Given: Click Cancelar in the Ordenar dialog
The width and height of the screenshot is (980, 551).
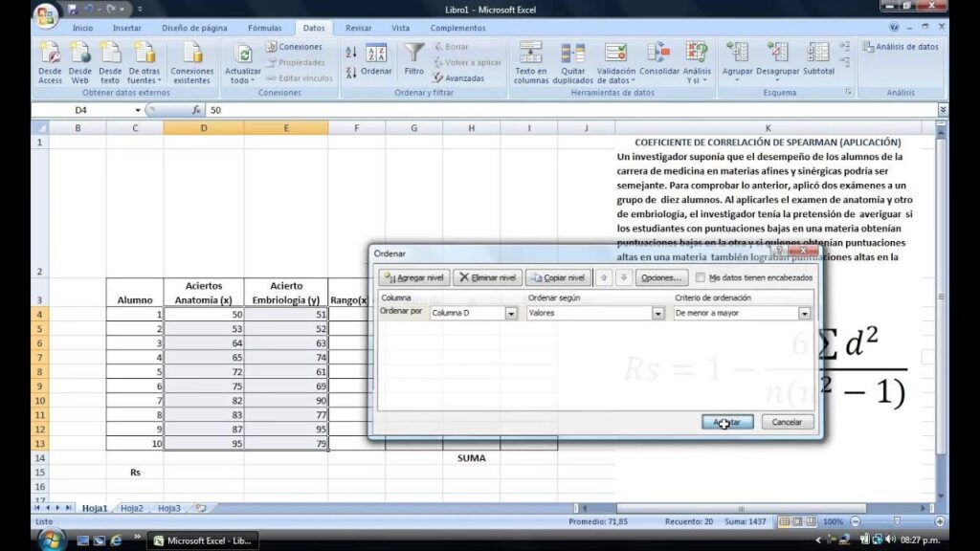Looking at the screenshot, I should (x=787, y=422).
